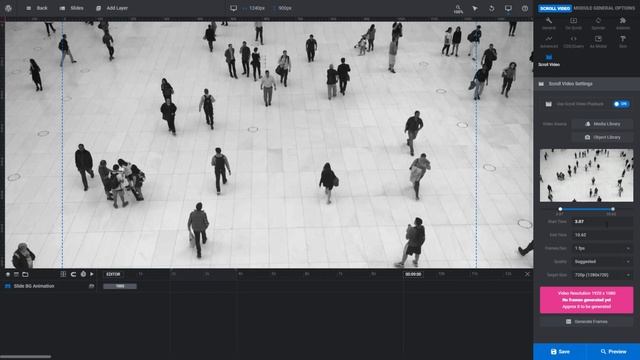This screenshot has height=360, width=640.
Task: Click the undo history icon
Action: [491, 8]
